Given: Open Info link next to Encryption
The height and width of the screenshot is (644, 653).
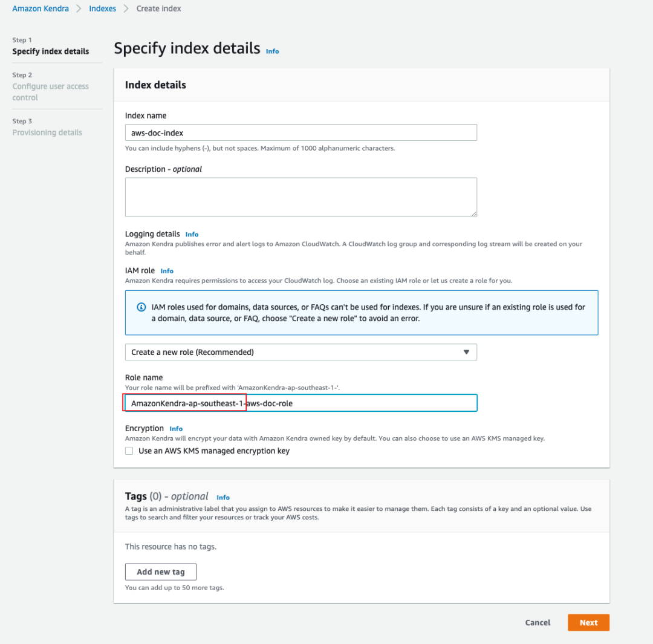Looking at the screenshot, I should point(176,429).
